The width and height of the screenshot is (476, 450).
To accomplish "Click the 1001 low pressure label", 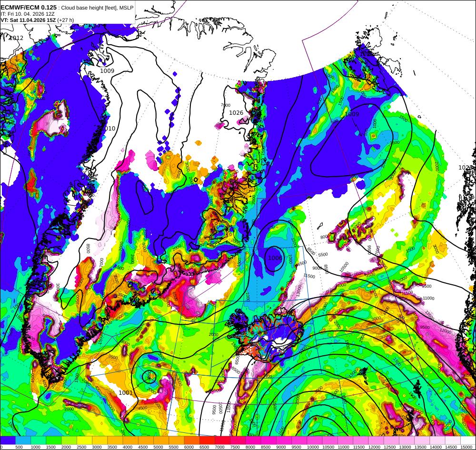I will (x=125, y=392).
